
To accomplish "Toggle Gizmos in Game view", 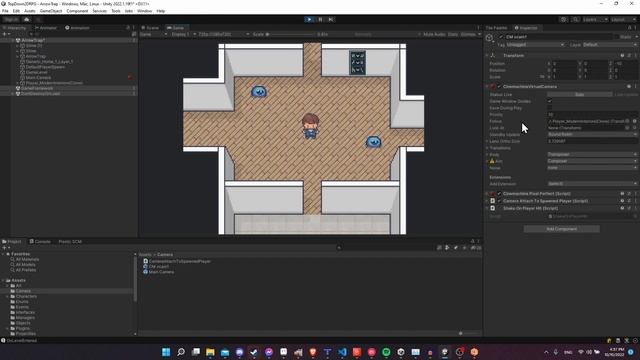I will [468, 34].
